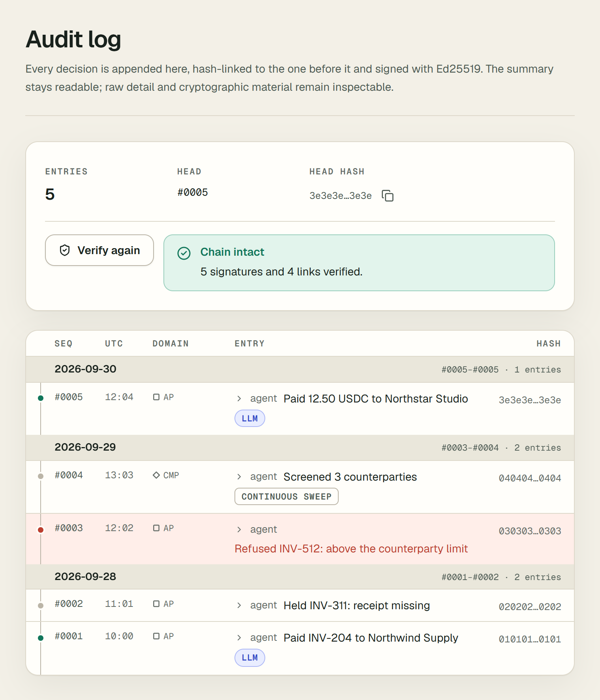Viewport: 600px width, 700px height.
Task: Expand the Screened 3 counterparties entry
Action: coord(239,477)
